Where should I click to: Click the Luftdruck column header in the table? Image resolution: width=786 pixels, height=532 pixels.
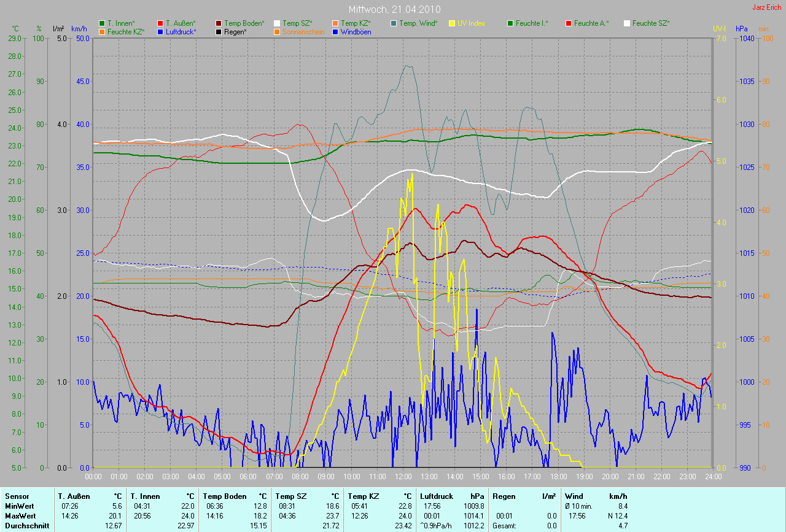point(437,496)
